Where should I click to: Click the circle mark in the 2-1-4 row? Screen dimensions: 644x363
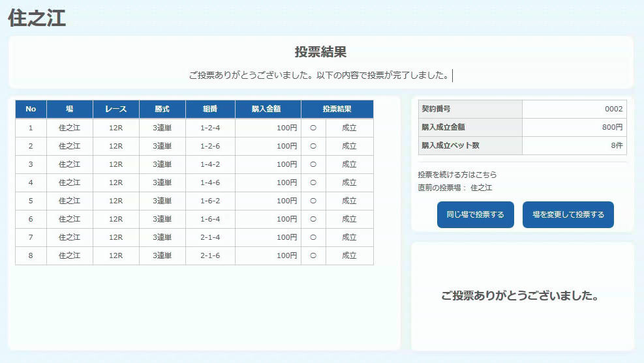pos(313,237)
